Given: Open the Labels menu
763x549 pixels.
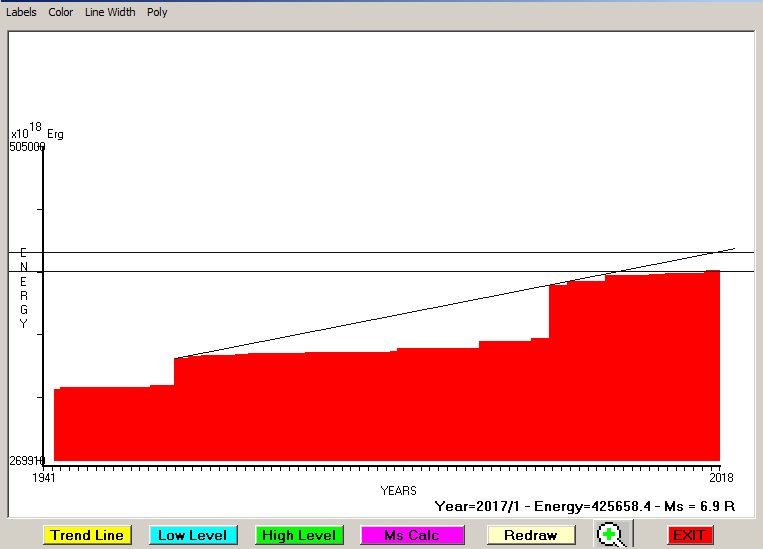Looking at the screenshot, I should click(x=20, y=13).
